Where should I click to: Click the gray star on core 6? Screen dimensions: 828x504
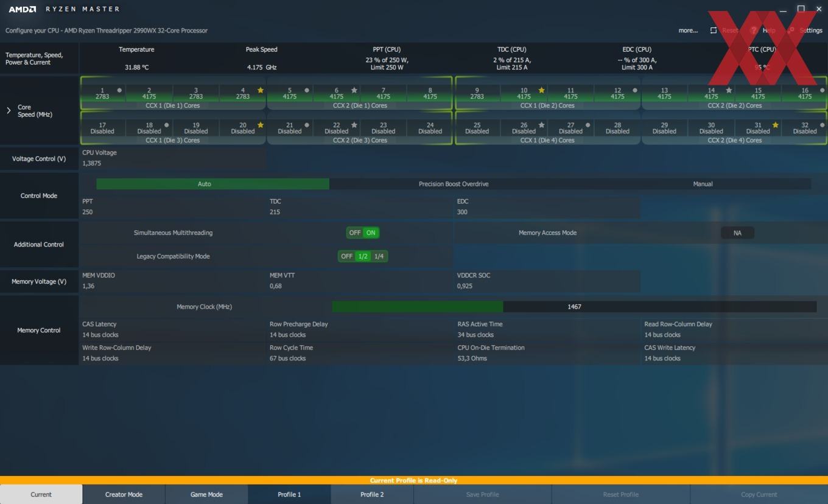point(354,90)
